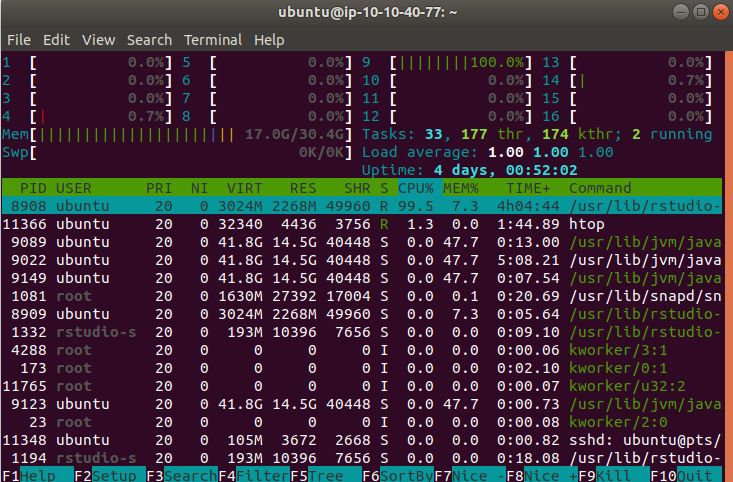Select java process row PID 9089
Screen dimensions: 733x482
[362, 242]
